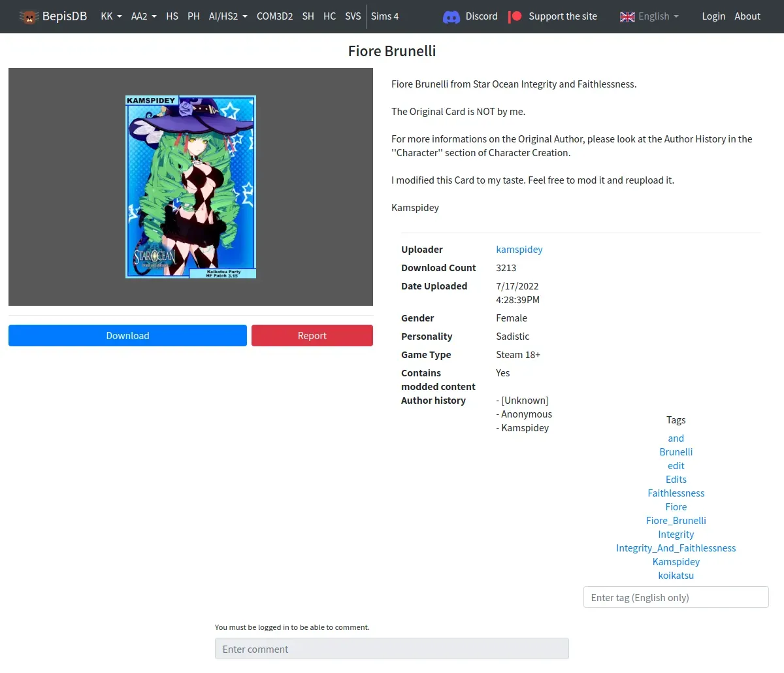Open the SH section
The image size is (784, 673).
tap(308, 16)
